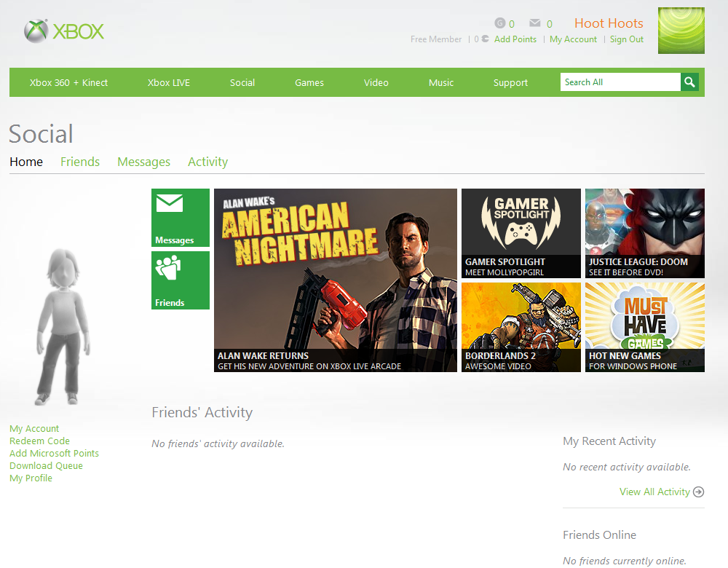
Task: Open the Download Queue link
Action: point(46,466)
